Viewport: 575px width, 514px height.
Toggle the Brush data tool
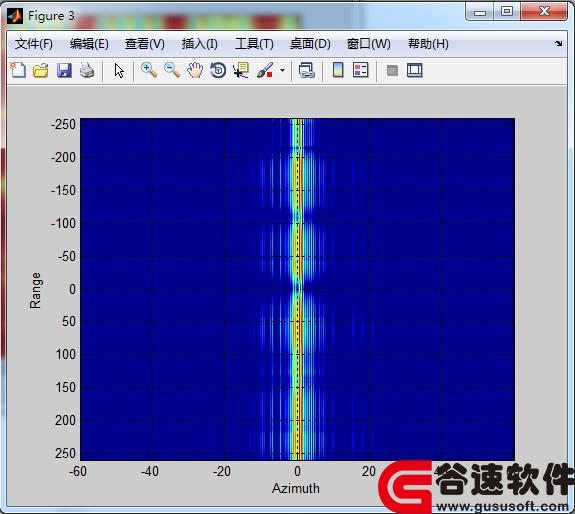265,70
